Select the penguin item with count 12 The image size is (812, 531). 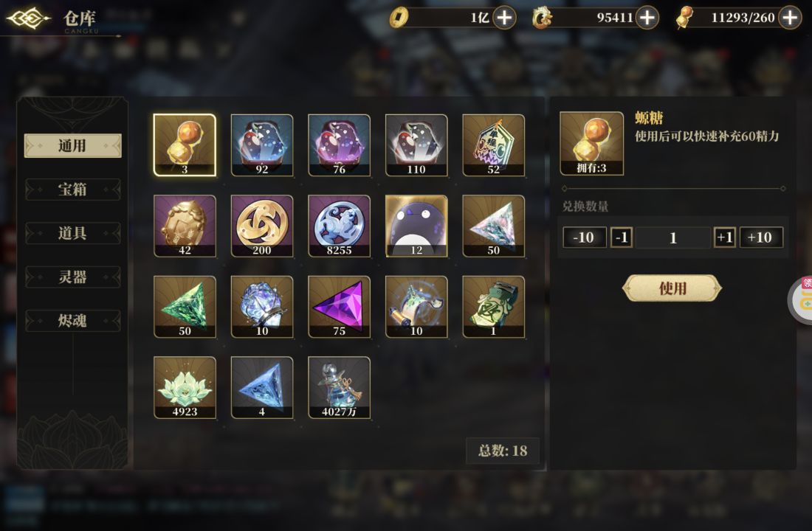click(x=416, y=226)
